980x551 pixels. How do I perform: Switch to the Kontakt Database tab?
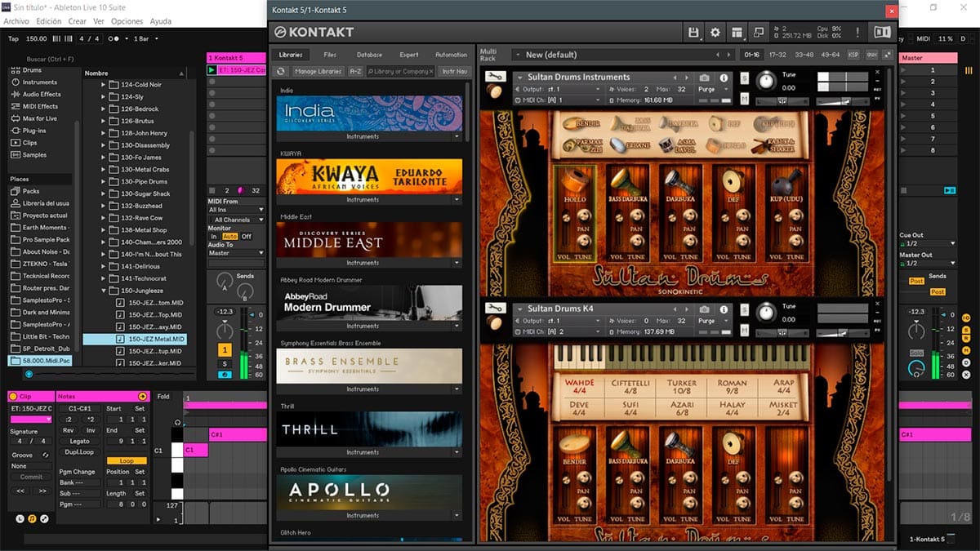(369, 55)
